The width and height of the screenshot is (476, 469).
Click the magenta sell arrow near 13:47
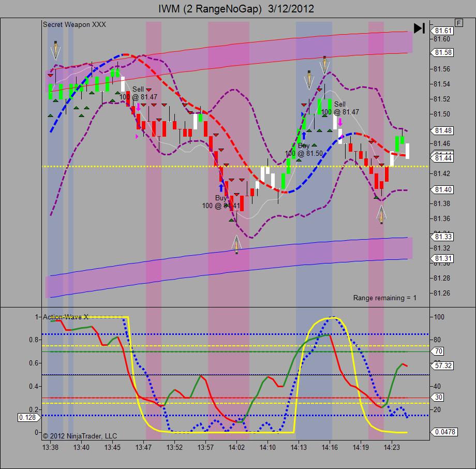pos(139,107)
